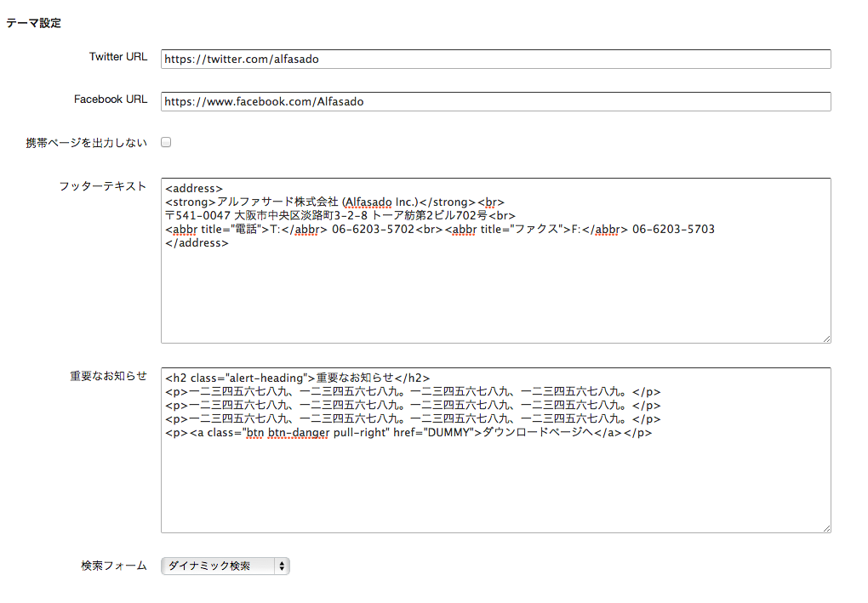This screenshot has height=603, width=868.
Task: Click the h2 alert-heading line
Action: (x=297, y=378)
